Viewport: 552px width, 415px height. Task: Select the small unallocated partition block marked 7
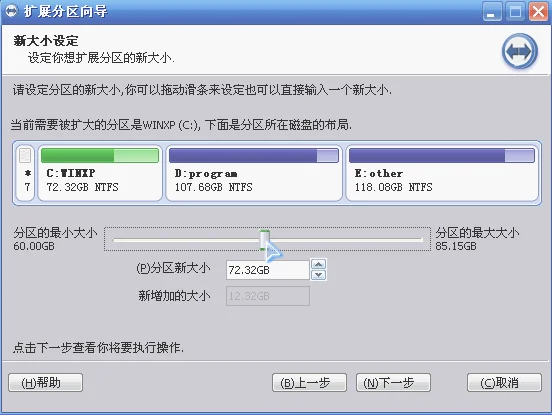25,172
